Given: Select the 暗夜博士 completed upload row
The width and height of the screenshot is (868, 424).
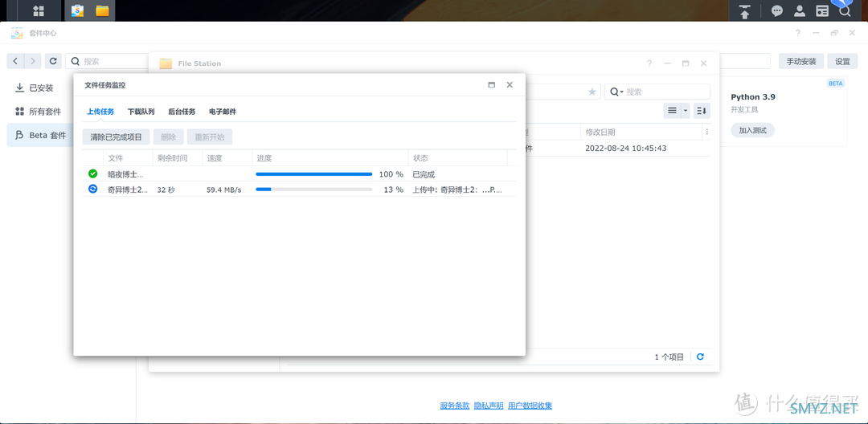Looking at the screenshot, I should [x=299, y=174].
